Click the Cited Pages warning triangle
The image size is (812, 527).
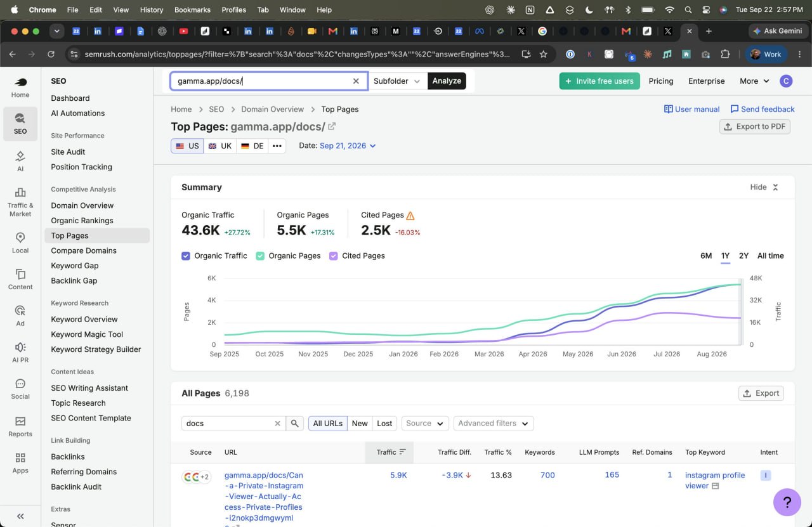click(x=410, y=215)
